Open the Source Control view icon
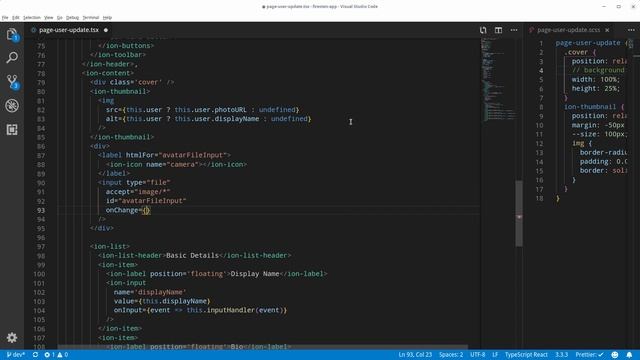The height and width of the screenshot is (360, 640). point(12,82)
